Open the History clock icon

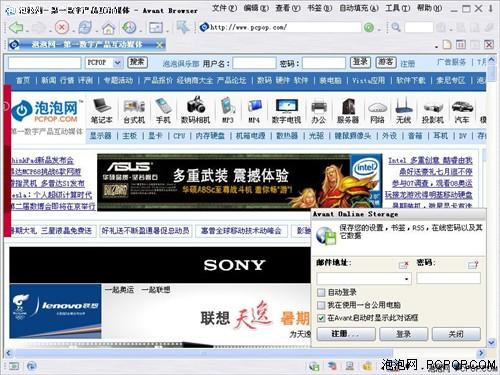pos(129,27)
